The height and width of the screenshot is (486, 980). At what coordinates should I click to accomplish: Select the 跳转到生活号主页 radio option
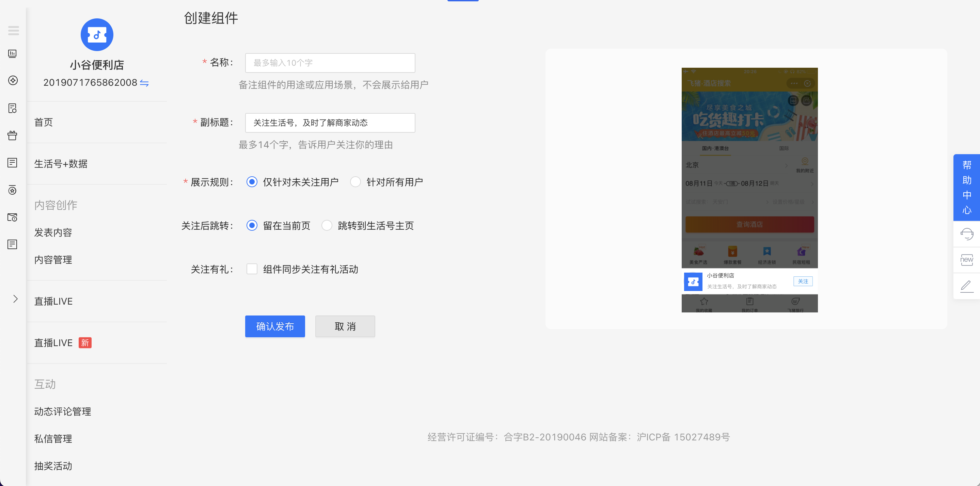pyautogui.click(x=327, y=226)
